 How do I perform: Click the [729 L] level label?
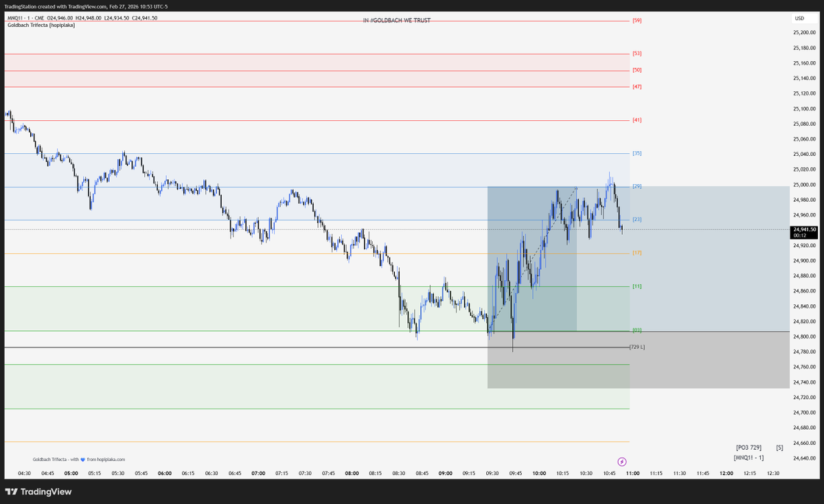click(x=638, y=347)
